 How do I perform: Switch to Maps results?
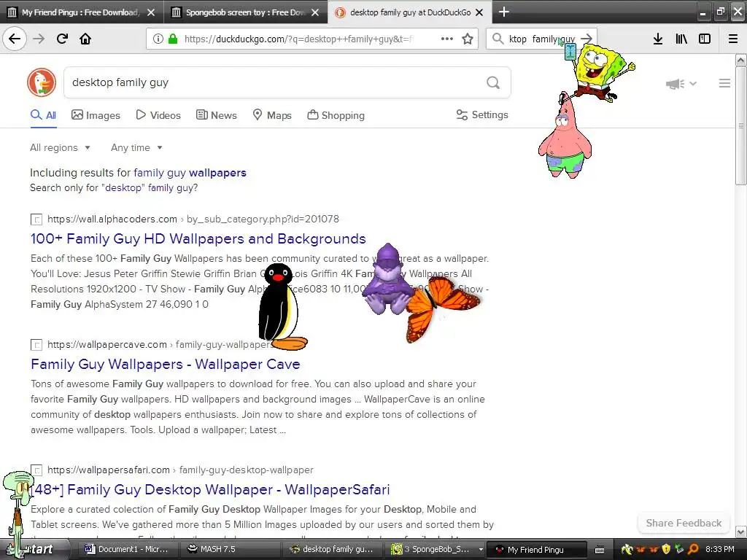272,115
